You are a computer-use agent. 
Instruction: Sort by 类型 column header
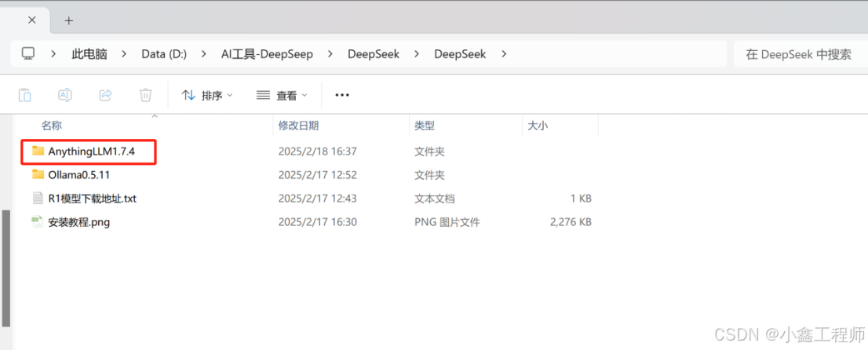[x=425, y=126]
